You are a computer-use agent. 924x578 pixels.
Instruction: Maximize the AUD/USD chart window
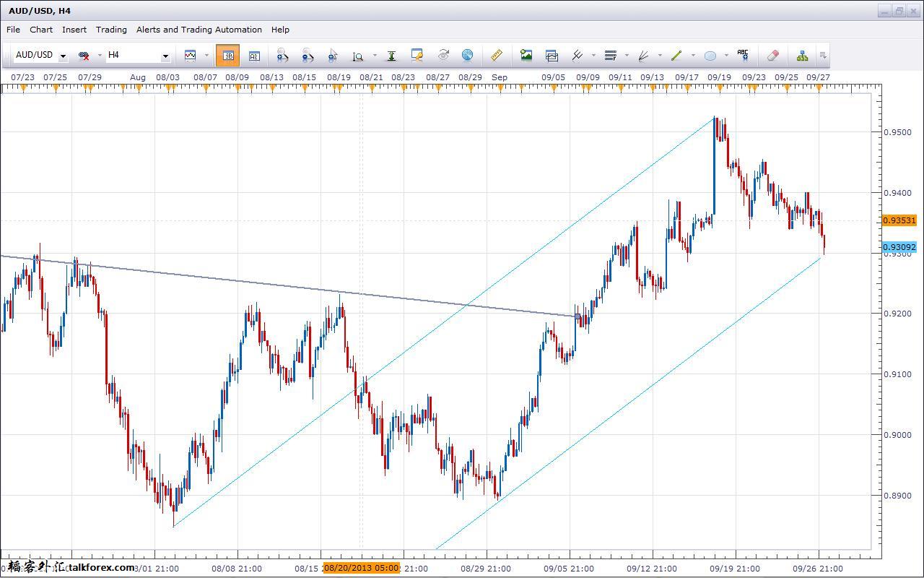coord(899,11)
